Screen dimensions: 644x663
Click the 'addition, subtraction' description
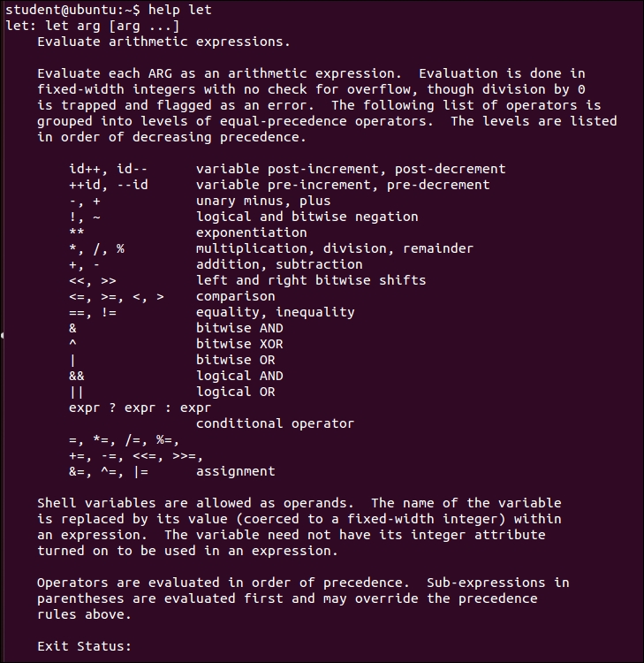[279, 264]
